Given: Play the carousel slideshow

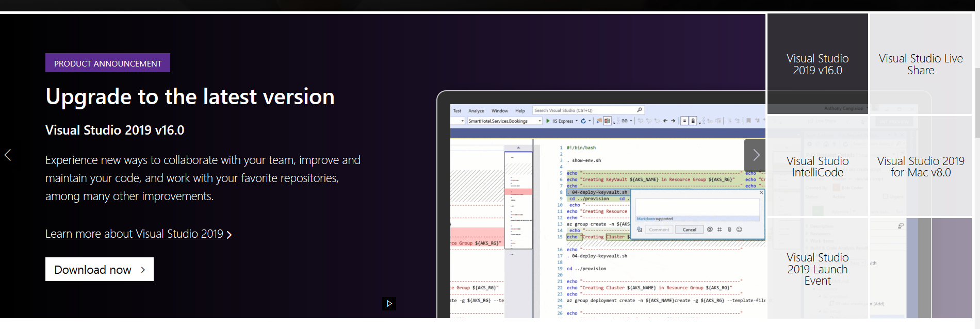Looking at the screenshot, I should [389, 303].
